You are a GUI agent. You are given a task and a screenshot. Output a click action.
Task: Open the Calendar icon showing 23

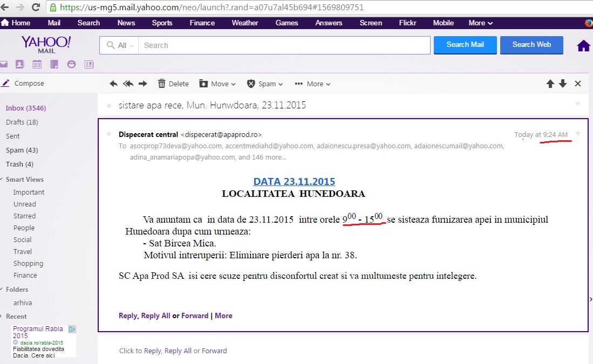tap(37, 64)
